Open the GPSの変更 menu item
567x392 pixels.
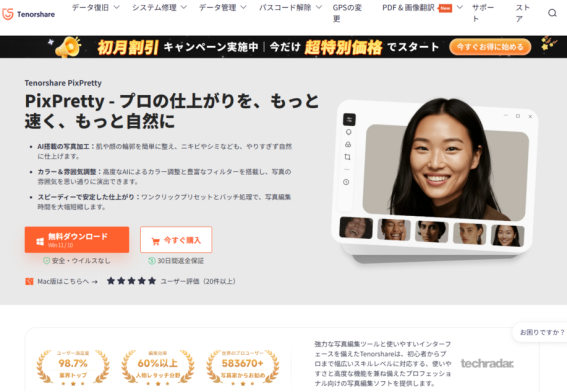click(347, 13)
